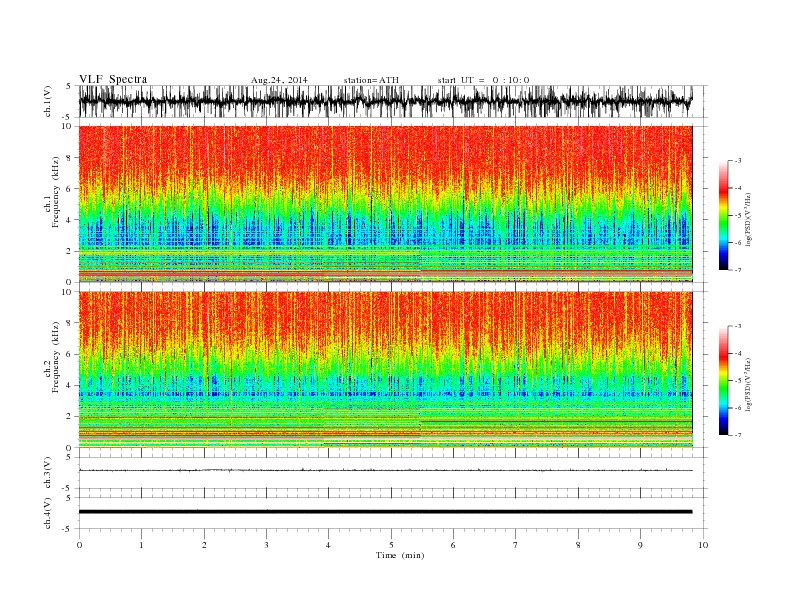Viewport: 792px width, 612px height.
Task: Click the "-3" tick on ch.1 colorbar
Action: pyautogui.click(x=738, y=161)
